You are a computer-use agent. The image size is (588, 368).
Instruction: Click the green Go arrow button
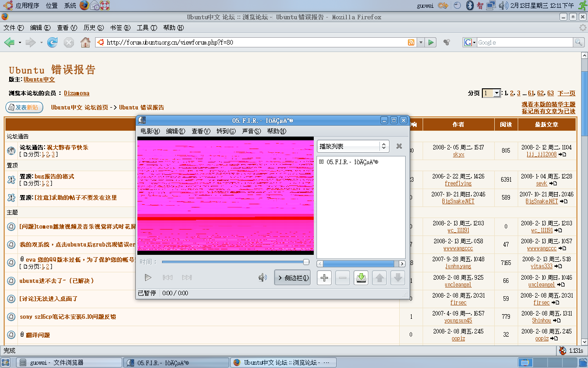pyautogui.click(x=431, y=42)
